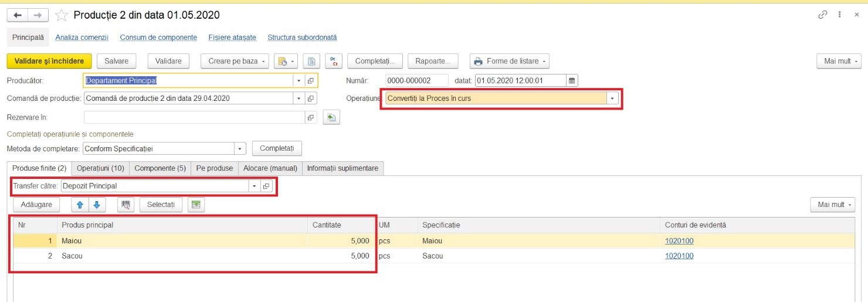Mark document as favorite with star

[x=61, y=15]
